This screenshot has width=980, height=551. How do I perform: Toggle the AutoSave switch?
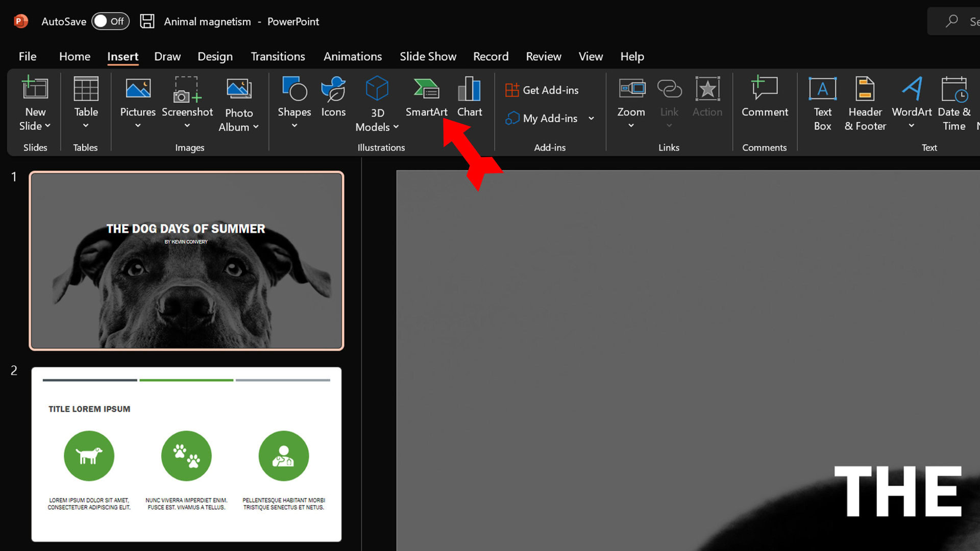coord(110,21)
